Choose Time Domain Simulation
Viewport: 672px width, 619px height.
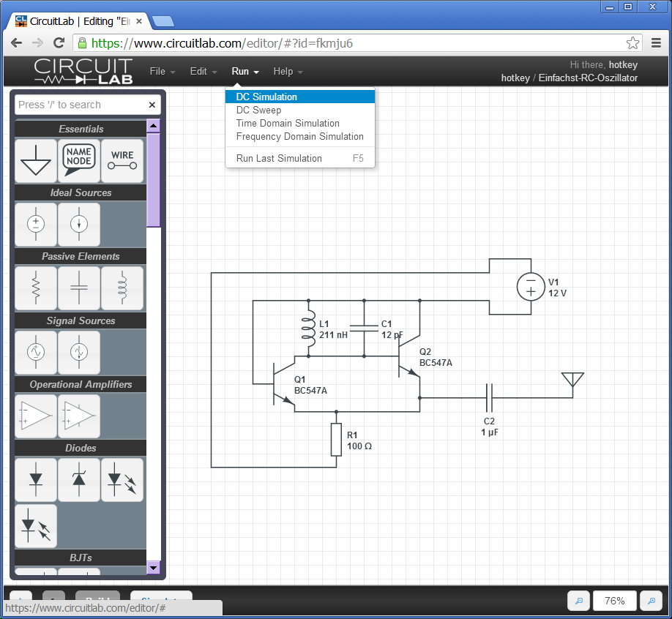click(288, 123)
